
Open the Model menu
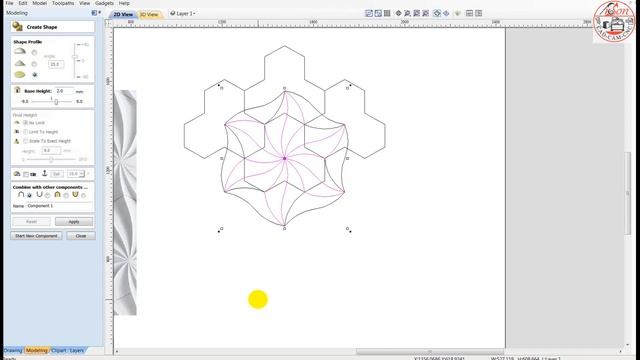(40, 3)
